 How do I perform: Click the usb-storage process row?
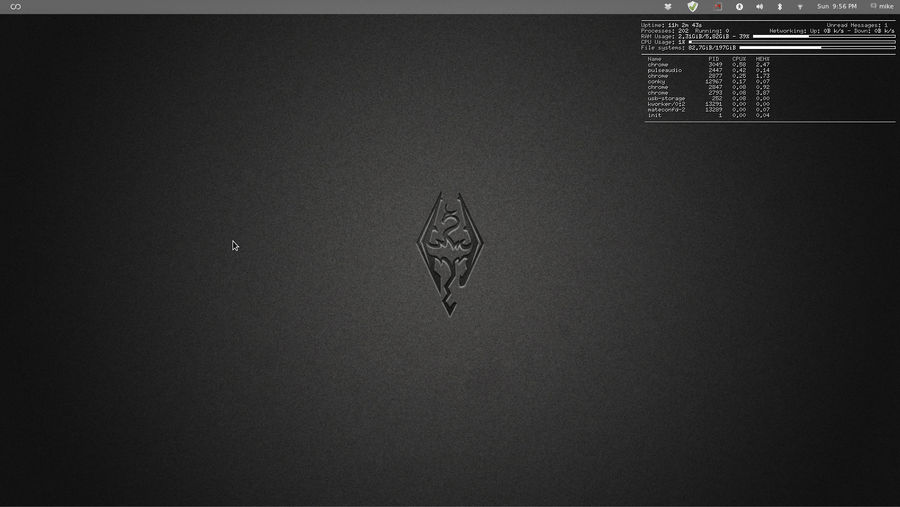(x=708, y=98)
